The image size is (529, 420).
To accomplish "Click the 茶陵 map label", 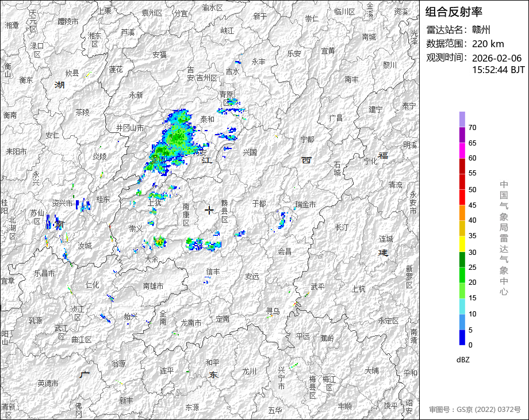I will coord(83,112).
